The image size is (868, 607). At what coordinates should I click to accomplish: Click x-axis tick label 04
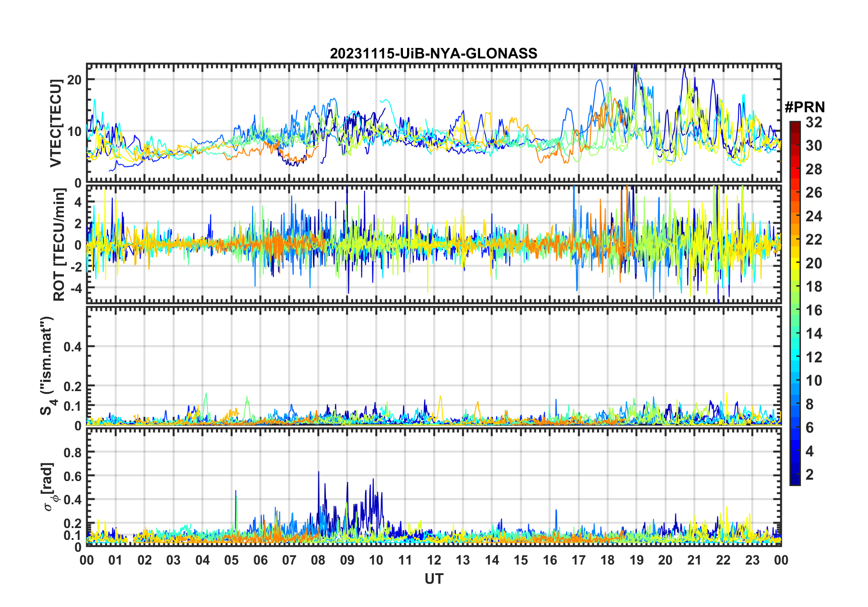203,560
